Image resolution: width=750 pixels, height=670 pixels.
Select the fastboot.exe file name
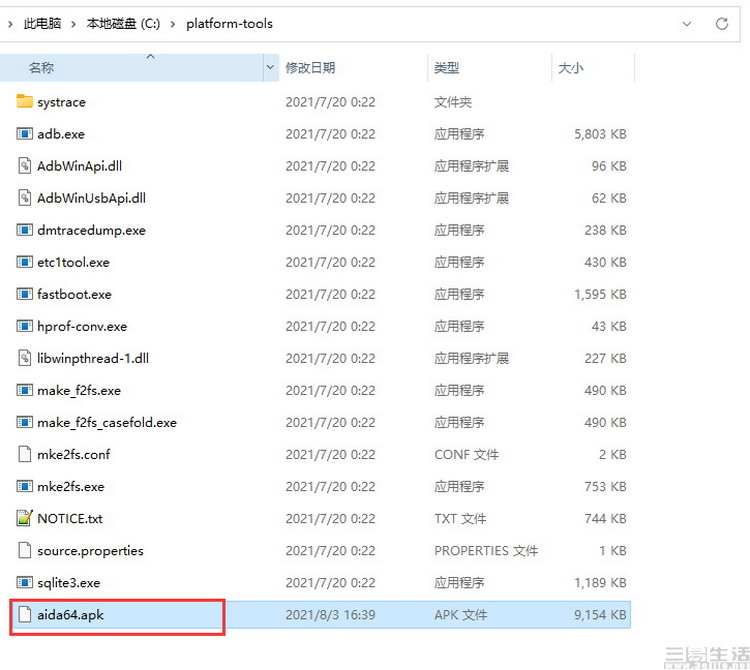[x=75, y=294]
